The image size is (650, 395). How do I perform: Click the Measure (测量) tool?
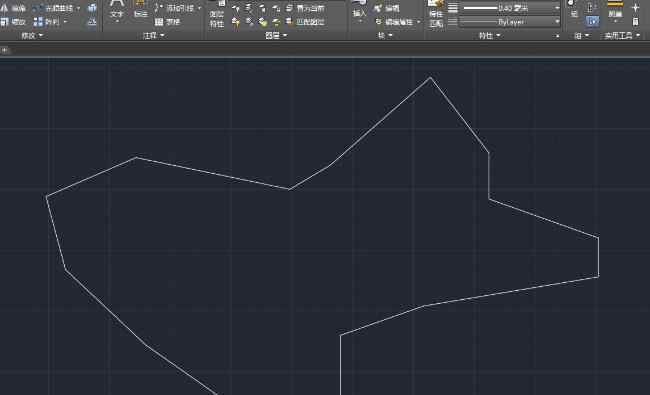coord(615,9)
